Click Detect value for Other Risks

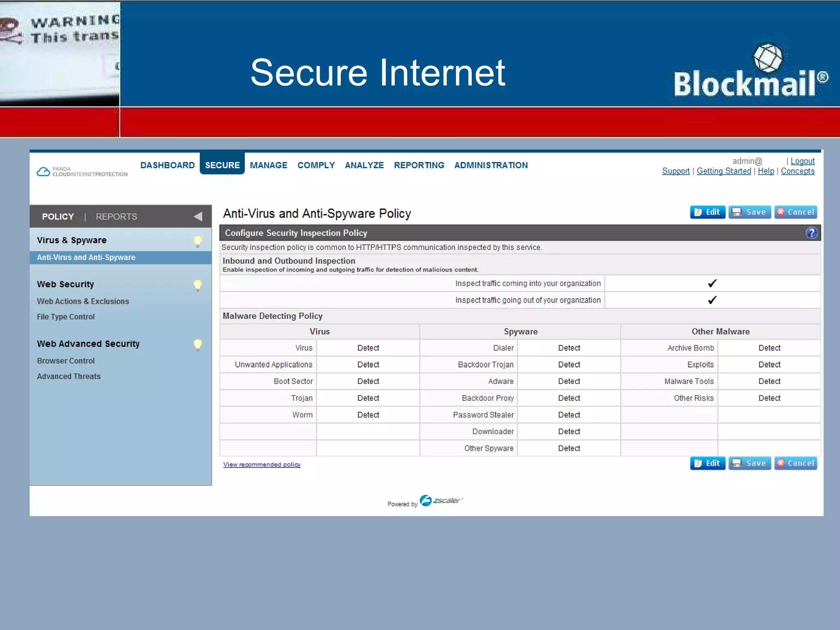tap(769, 398)
